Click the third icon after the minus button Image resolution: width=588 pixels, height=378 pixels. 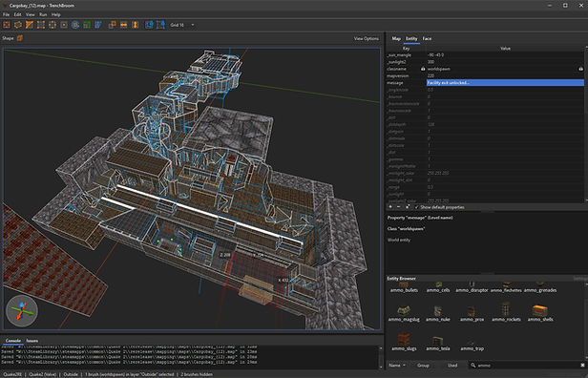point(408,207)
